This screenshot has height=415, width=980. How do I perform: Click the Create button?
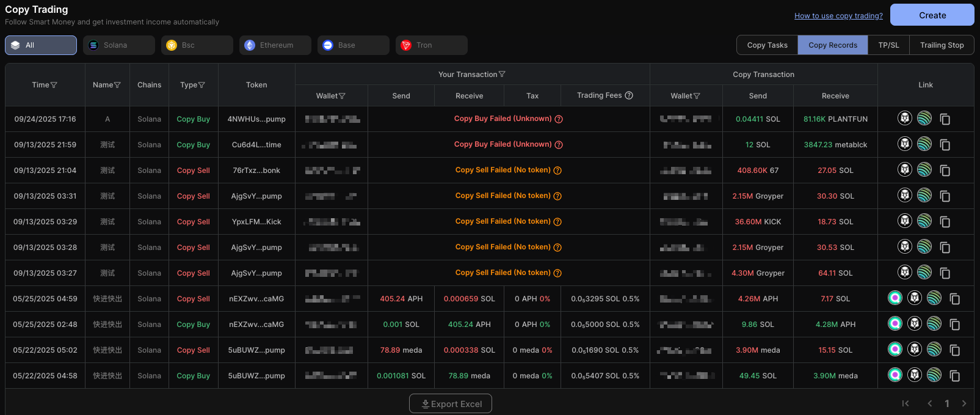click(x=932, y=15)
